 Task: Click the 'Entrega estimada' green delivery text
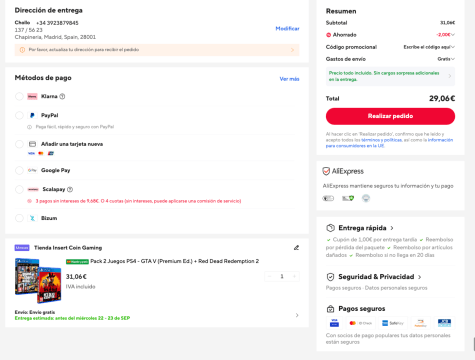click(72, 318)
